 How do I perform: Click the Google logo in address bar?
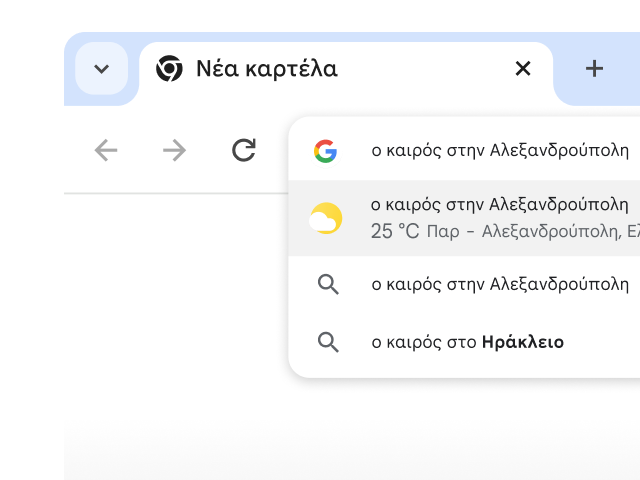[x=325, y=151]
